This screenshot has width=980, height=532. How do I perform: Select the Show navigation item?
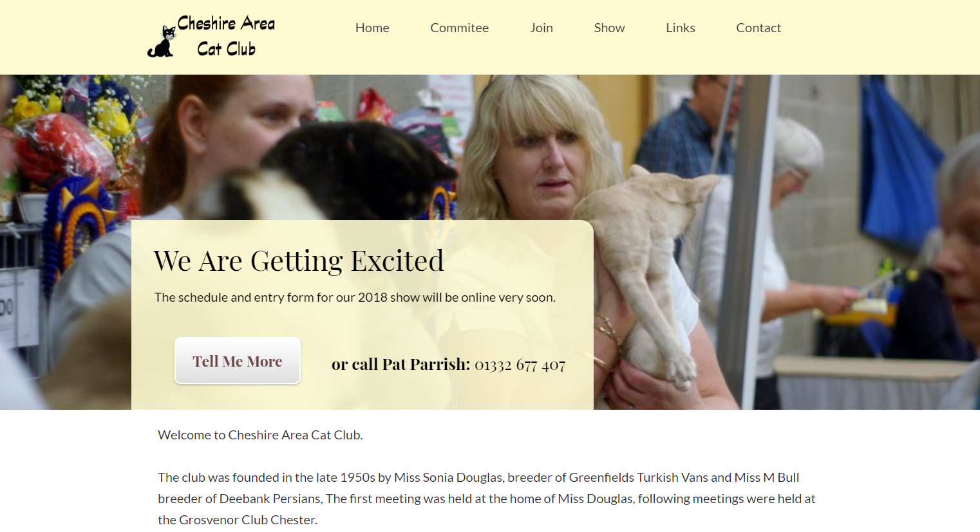[x=609, y=28]
